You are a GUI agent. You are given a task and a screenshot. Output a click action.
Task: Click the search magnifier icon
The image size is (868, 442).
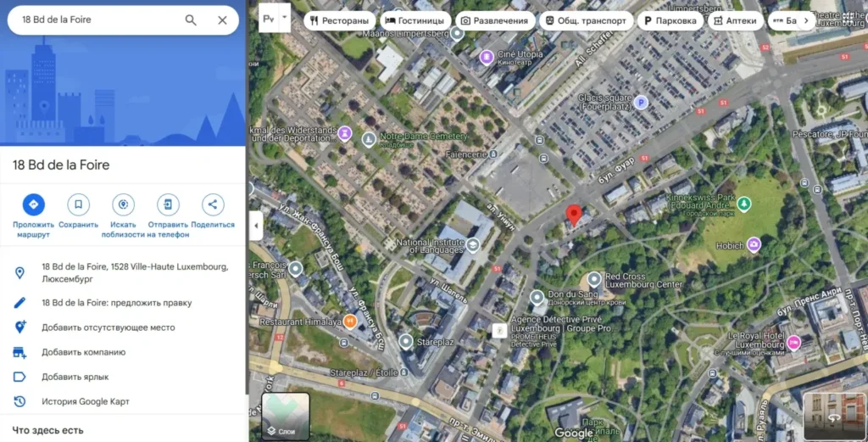pyautogui.click(x=191, y=20)
